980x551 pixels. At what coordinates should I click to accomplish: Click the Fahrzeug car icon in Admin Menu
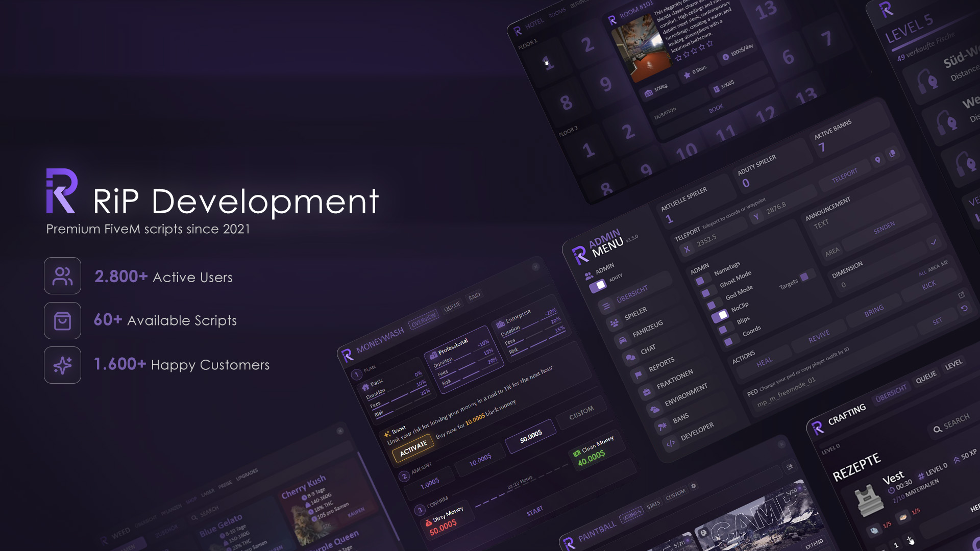623,340
